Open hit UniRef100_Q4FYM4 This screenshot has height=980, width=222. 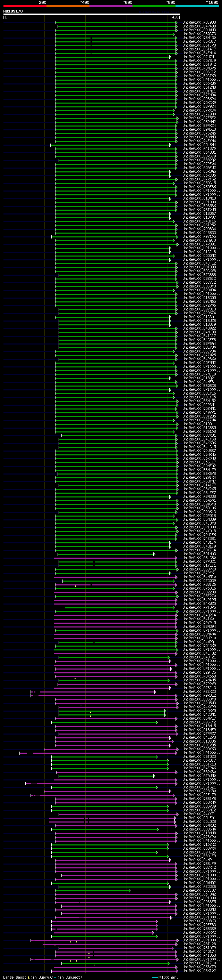point(199,141)
